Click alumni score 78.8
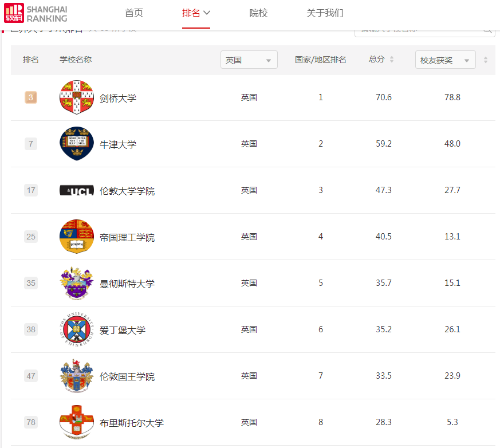500x448 pixels. [452, 97]
